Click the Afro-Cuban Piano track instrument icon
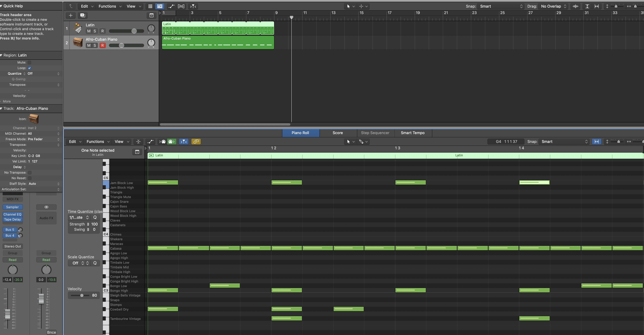 click(x=78, y=42)
